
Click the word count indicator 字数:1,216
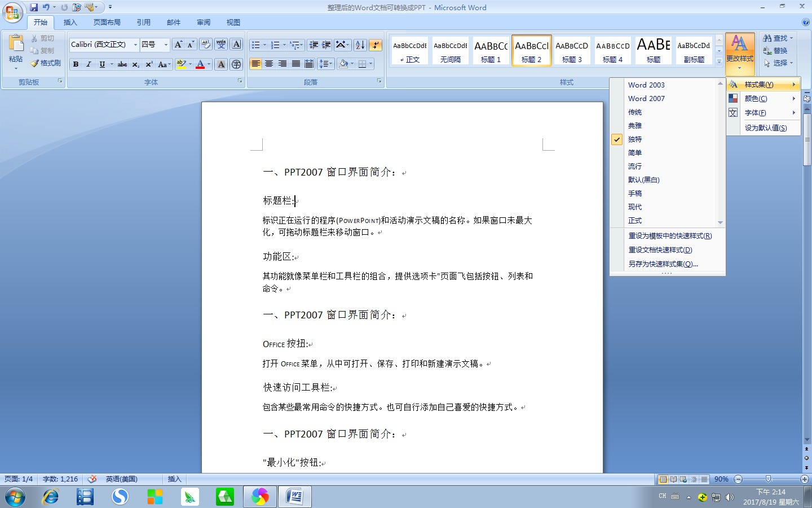coord(60,479)
